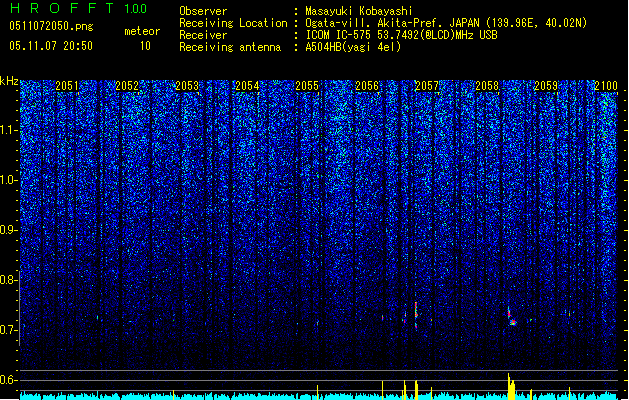Click the HROFFT 1.0.0 title text
Screen dimensions: 629x400
(x=79, y=8)
